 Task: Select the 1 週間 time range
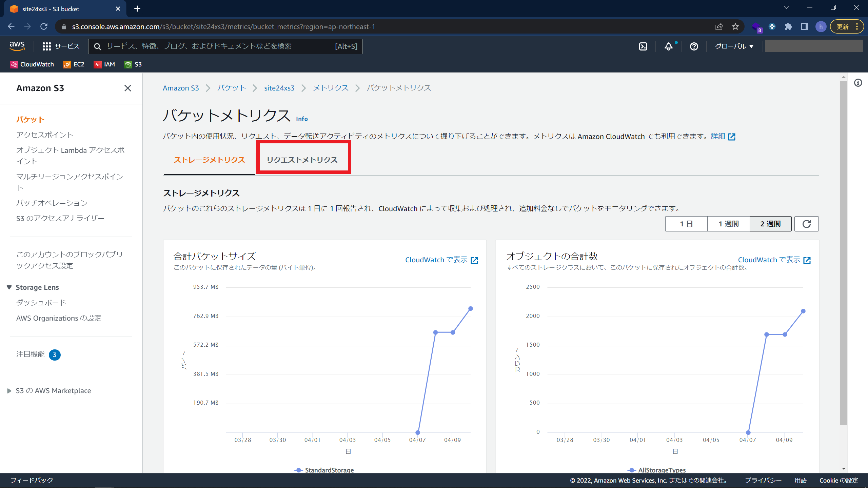729,224
